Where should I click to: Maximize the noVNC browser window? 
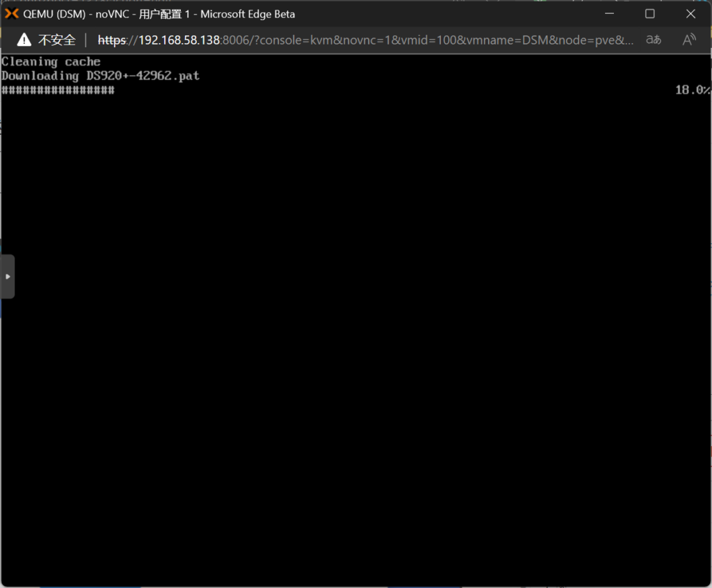click(x=649, y=14)
